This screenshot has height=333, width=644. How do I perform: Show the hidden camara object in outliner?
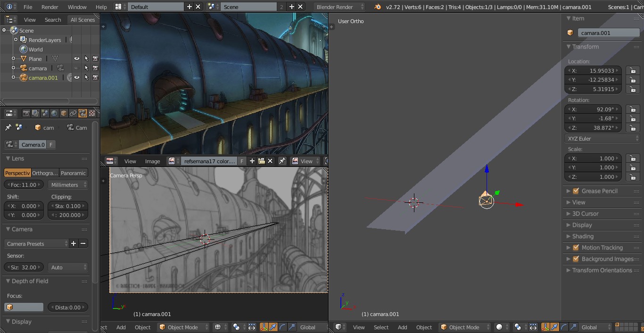pos(77,68)
